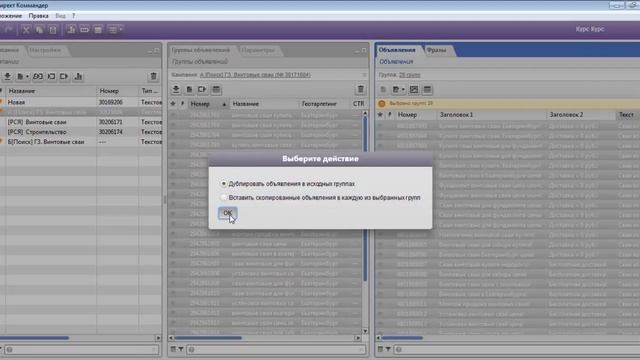
Task: Click the CTR column header
Action: (358, 104)
